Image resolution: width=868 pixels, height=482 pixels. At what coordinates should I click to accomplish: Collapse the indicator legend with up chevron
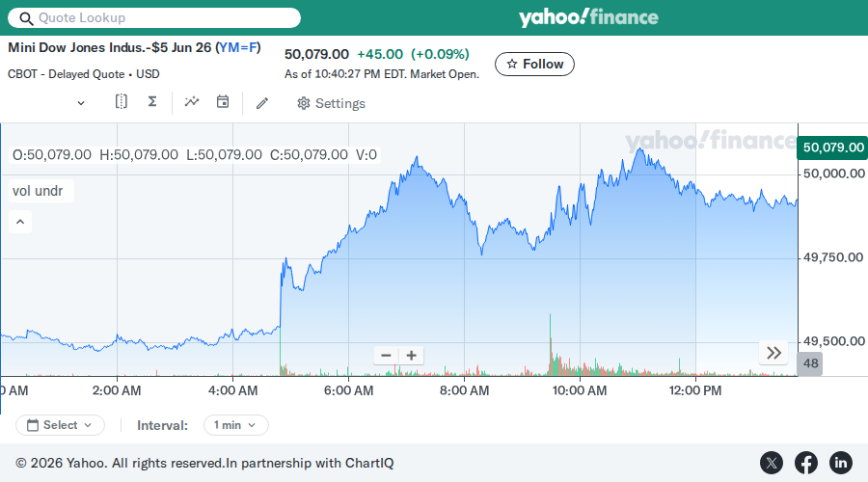pyautogui.click(x=20, y=222)
